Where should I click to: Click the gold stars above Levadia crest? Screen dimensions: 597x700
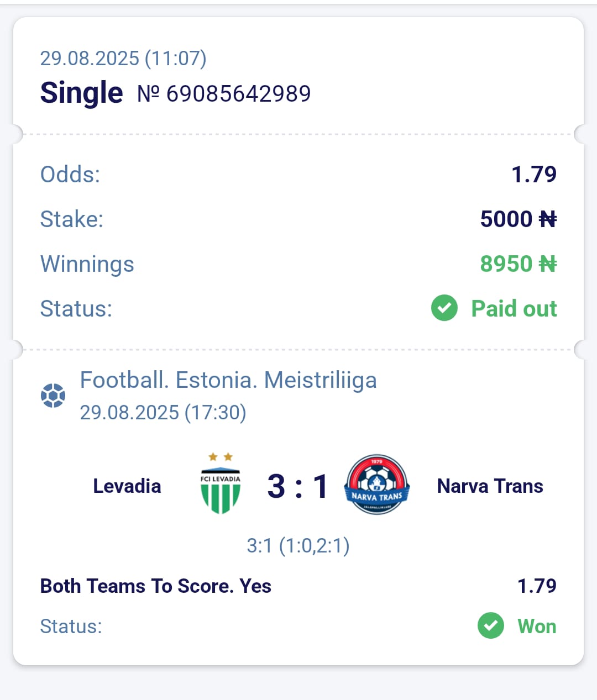point(220,457)
